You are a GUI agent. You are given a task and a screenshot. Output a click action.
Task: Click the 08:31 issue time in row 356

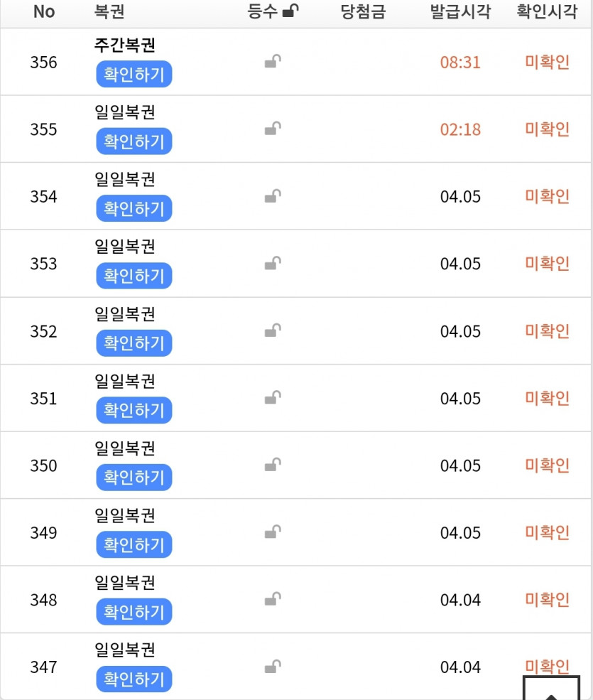pos(460,62)
